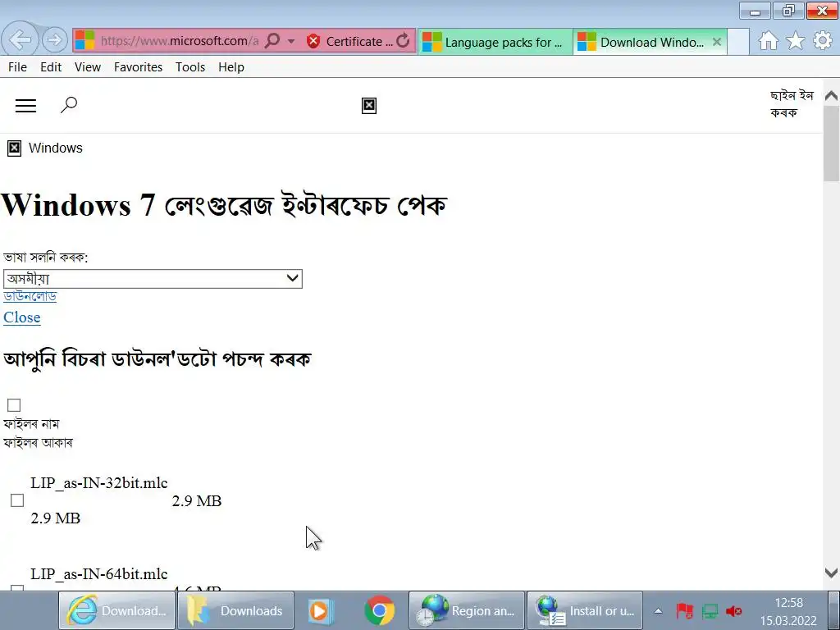Image resolution: width=840 pixels, height=630 pixels.
Task: Expand the address bar autocomplete dropdown arrow
Action: click(291, 41)
